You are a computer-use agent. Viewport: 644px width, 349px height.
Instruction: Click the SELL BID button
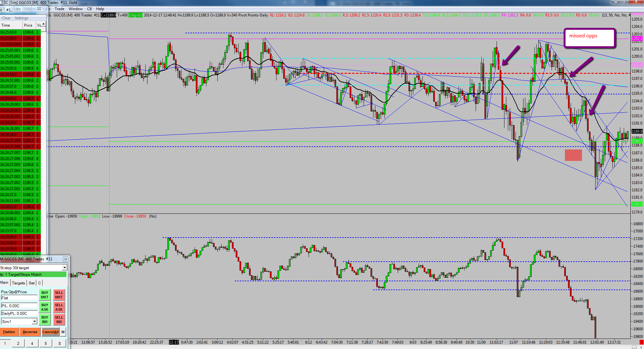point(59,320)
